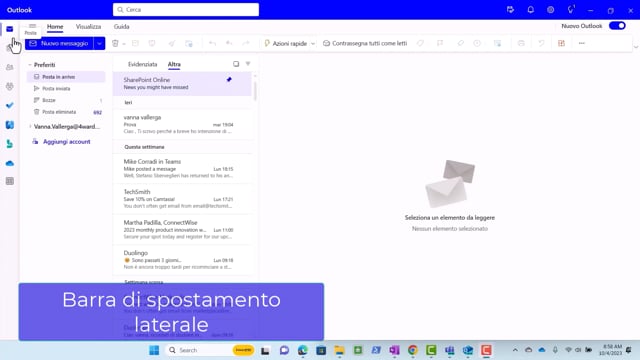Open the Duolingo email
Viewport: 640px width, 360px height.
click(x=182, y=260)
